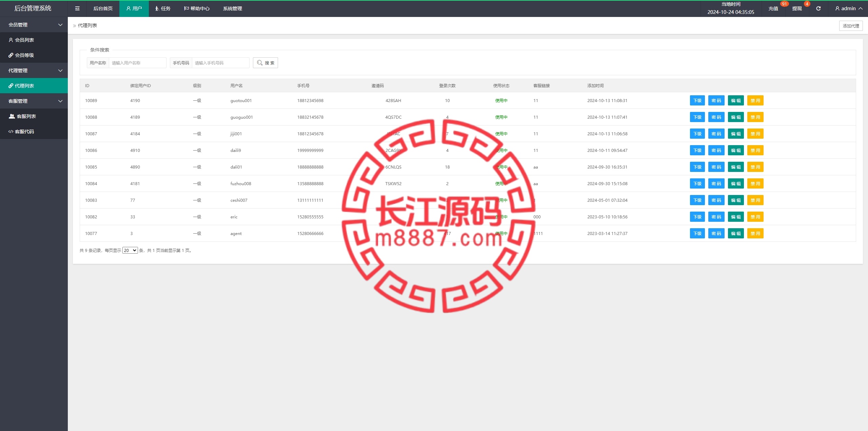Click 禁用 for guotou001

pyautogui.click(x=755, y=100)
